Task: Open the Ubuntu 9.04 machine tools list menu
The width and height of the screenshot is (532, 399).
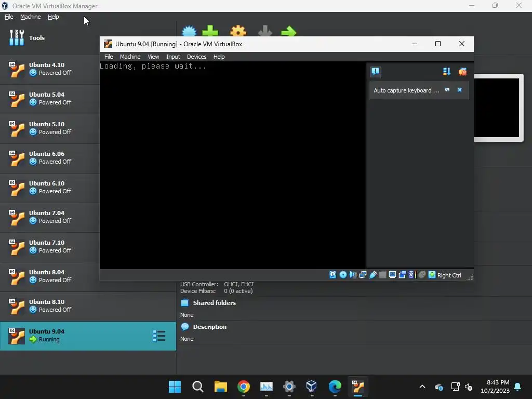Action: tap(159, 336)
